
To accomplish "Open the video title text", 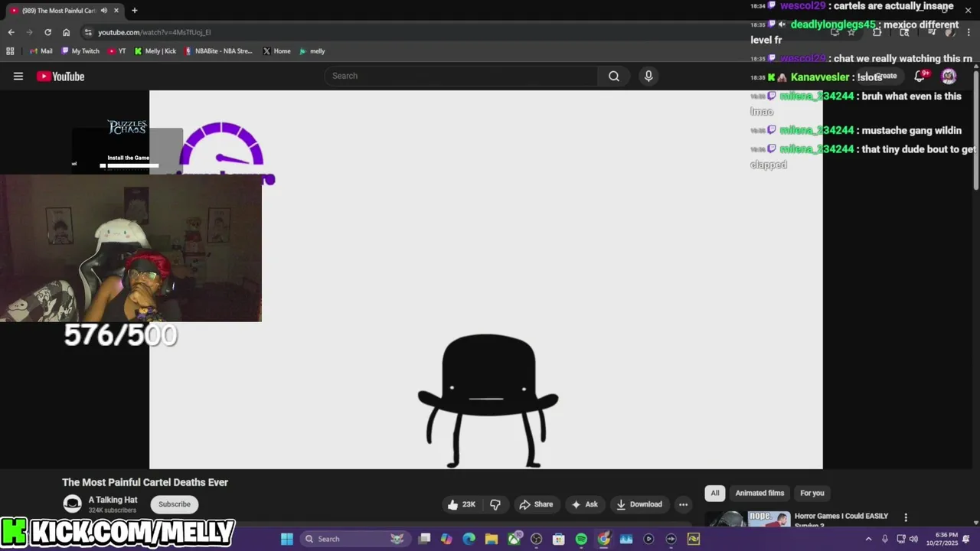I will coord(145,482).
